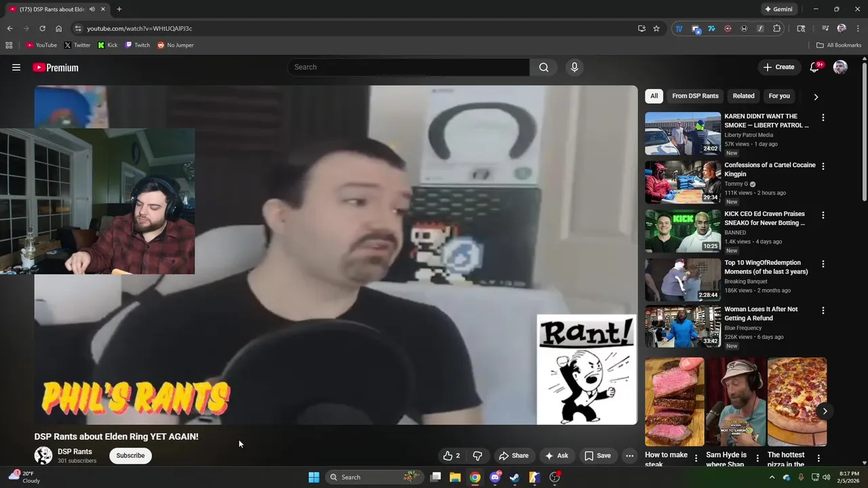868x488 pixels.
Task: Open Chrome media controls icon
Action: [825, 28]
